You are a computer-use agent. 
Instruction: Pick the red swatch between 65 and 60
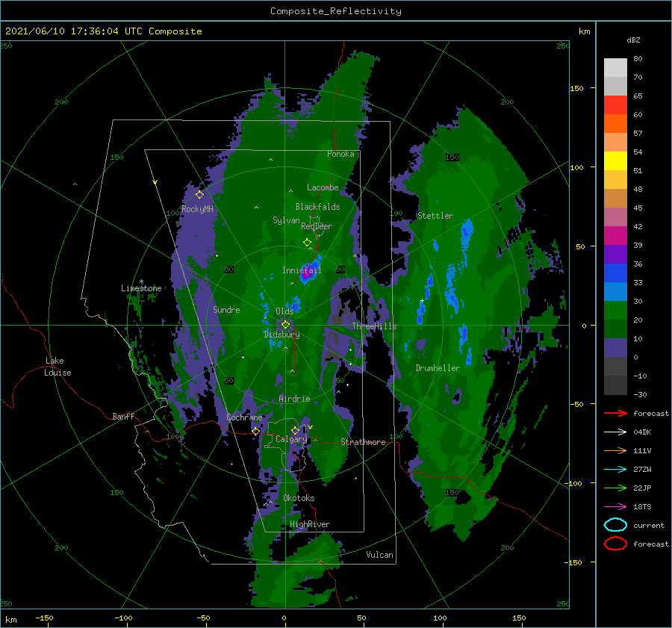pos(615,105)
